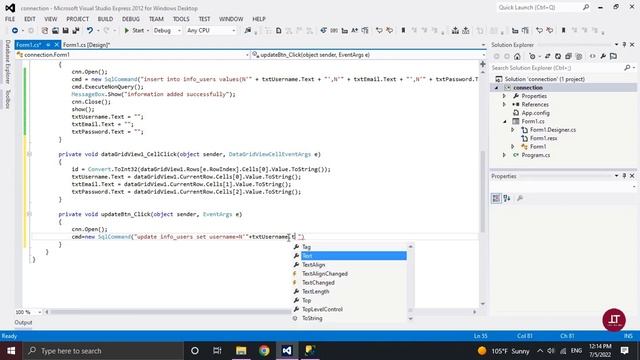Click the editor vertical scrollbar

tap(483, 191)
